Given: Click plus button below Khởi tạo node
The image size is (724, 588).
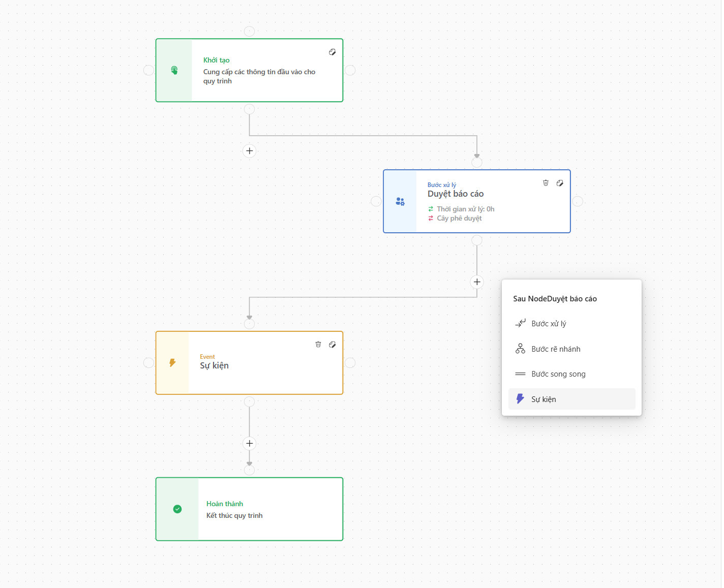Looking at the screenshot, I should [250, 151].
